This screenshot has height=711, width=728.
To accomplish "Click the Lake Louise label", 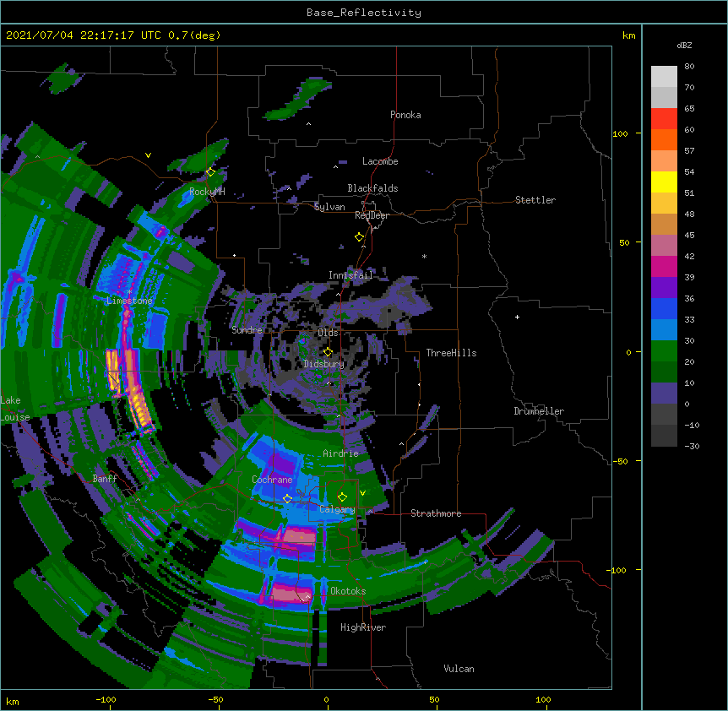I will (14, 409).
